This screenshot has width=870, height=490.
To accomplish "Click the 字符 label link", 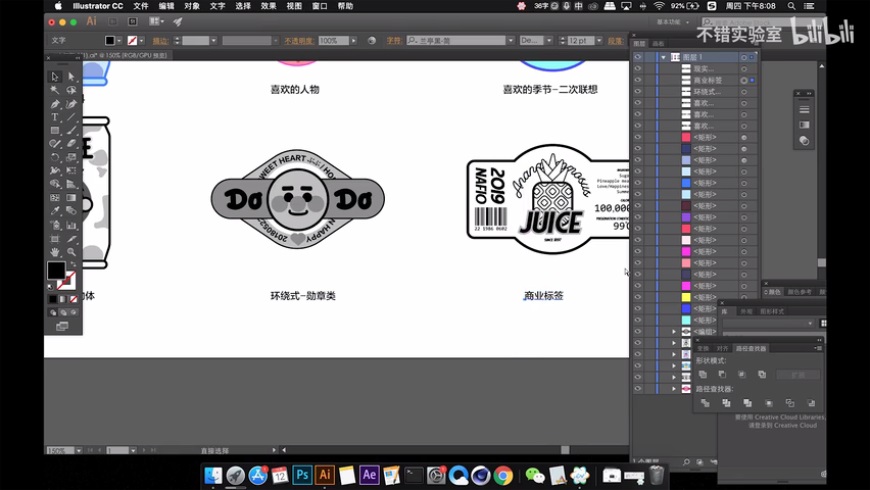I will click(x=393, y=41).
